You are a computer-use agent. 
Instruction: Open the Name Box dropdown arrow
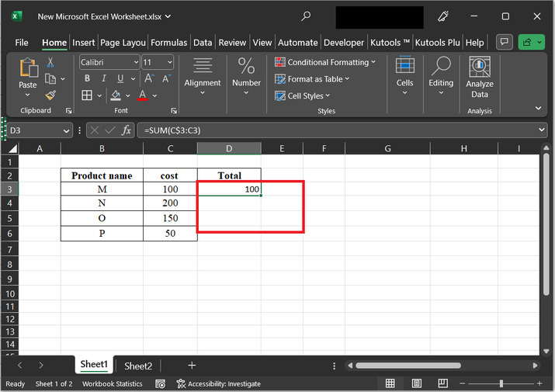pos(66,130)
